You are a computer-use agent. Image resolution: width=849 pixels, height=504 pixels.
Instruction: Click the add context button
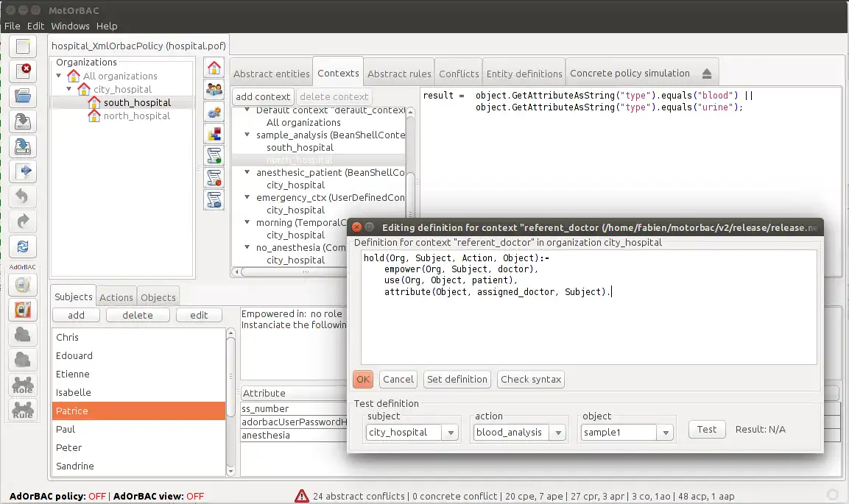(263, 97)
